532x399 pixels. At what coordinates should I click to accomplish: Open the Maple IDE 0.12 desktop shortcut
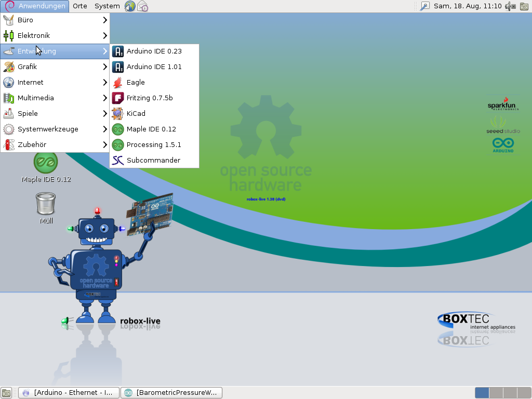46,167
